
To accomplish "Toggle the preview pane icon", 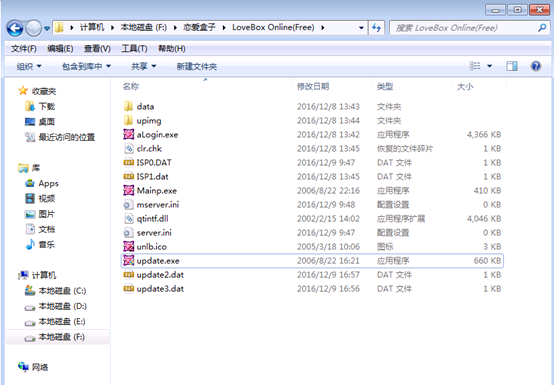I will 512,66.
